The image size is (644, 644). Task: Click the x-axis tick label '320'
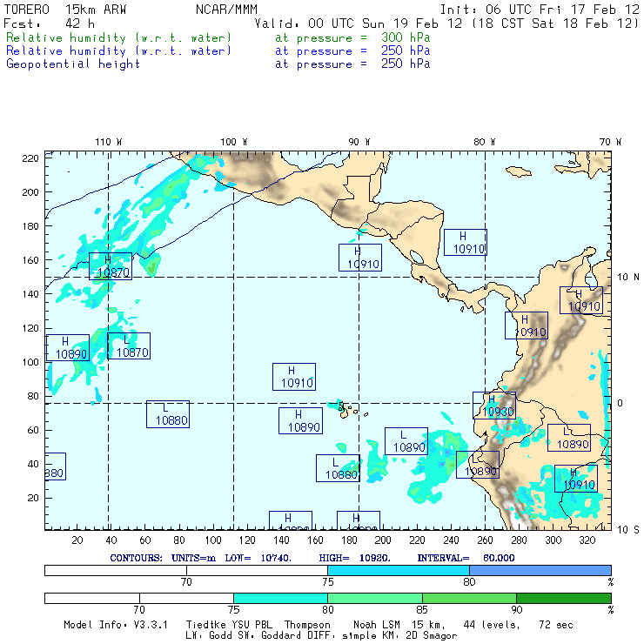click(x=587, y=540)
